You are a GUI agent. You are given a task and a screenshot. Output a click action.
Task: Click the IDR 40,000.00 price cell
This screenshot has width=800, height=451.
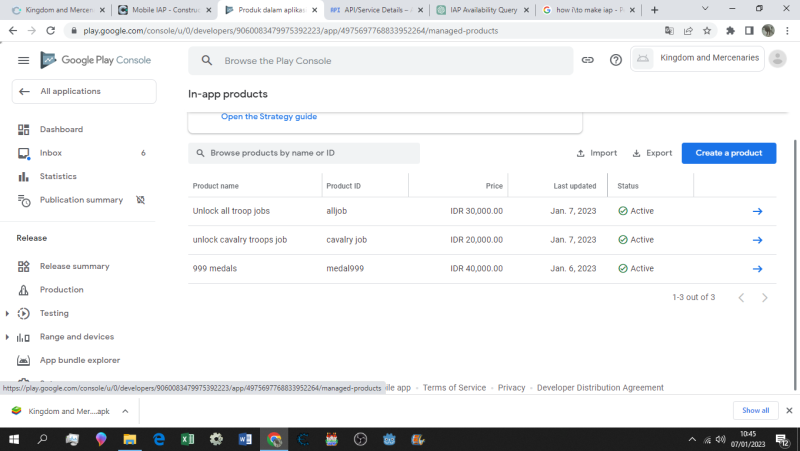476,269
